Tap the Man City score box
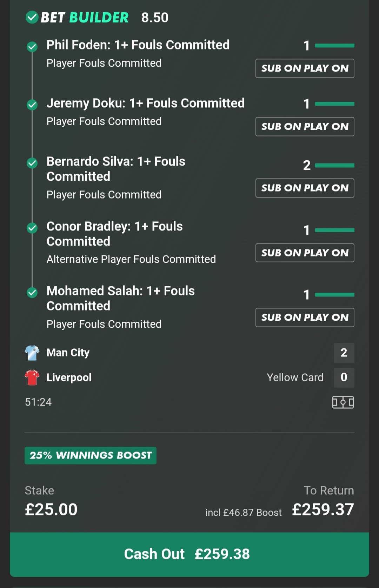 tap(344, 353)
